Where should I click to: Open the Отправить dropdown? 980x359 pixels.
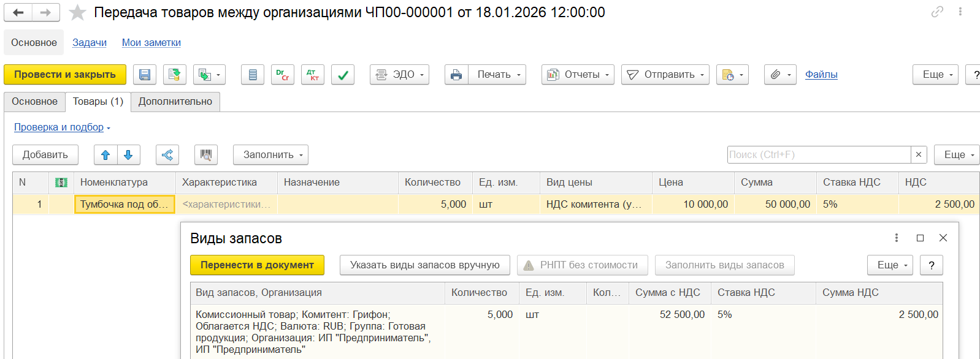pyautogui.click(x=665, y=75)
